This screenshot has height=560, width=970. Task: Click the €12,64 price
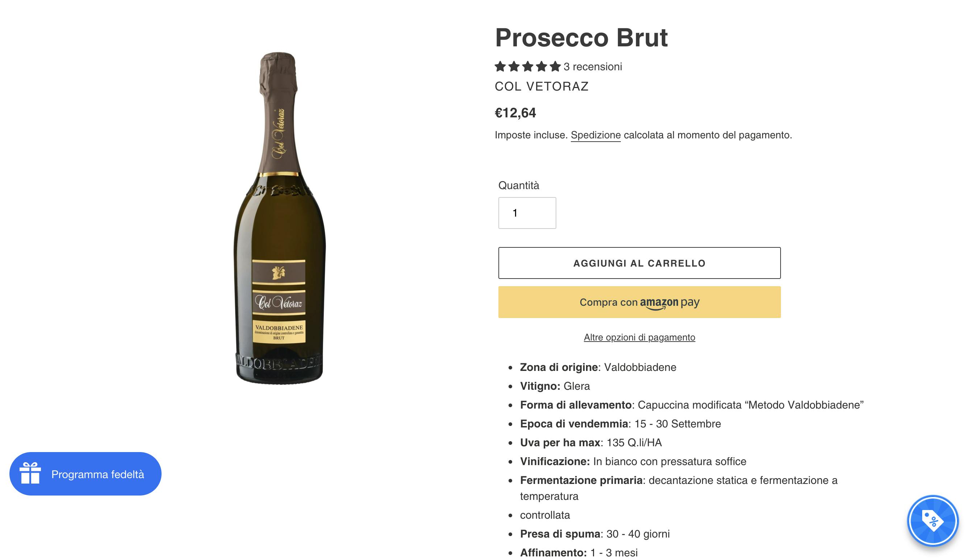[515, 113]
